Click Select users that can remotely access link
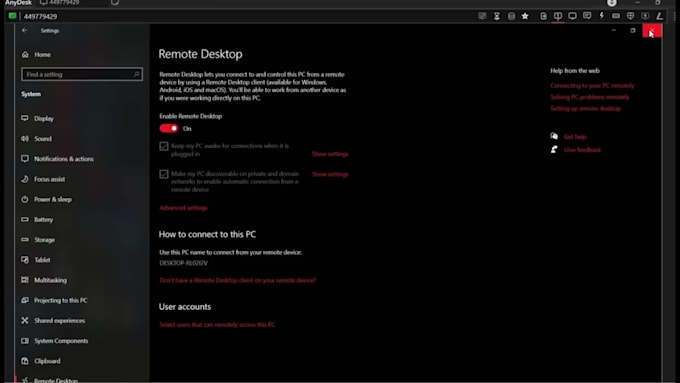The width and height of the screenshot is (680, 383). coord(217,324)
